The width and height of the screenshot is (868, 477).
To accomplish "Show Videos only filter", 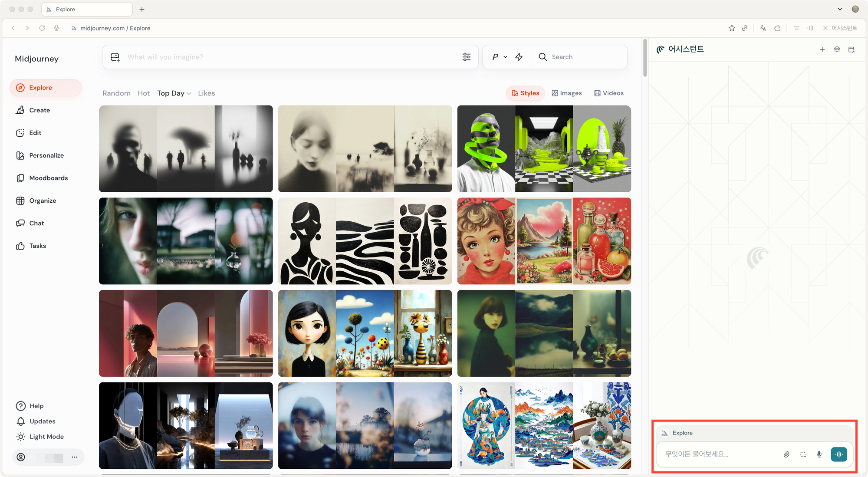I will pyautogui.click(x=608, y=93).
